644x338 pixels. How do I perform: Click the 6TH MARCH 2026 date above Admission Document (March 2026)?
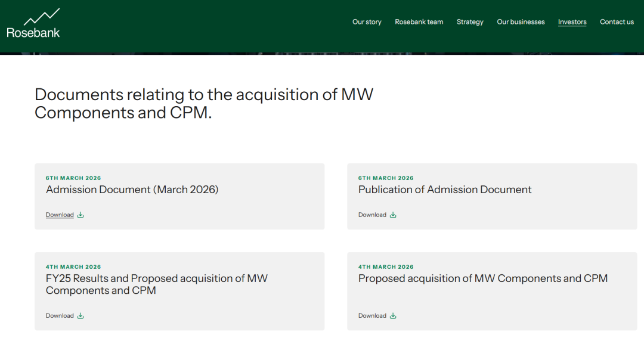pyautogui.click(x=73, y=178)
